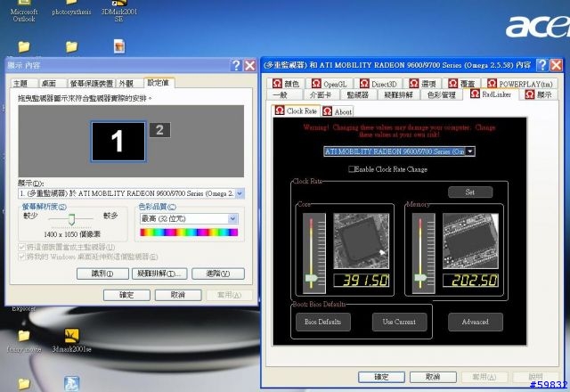Select the Clock Rate sub-tab

296,110
